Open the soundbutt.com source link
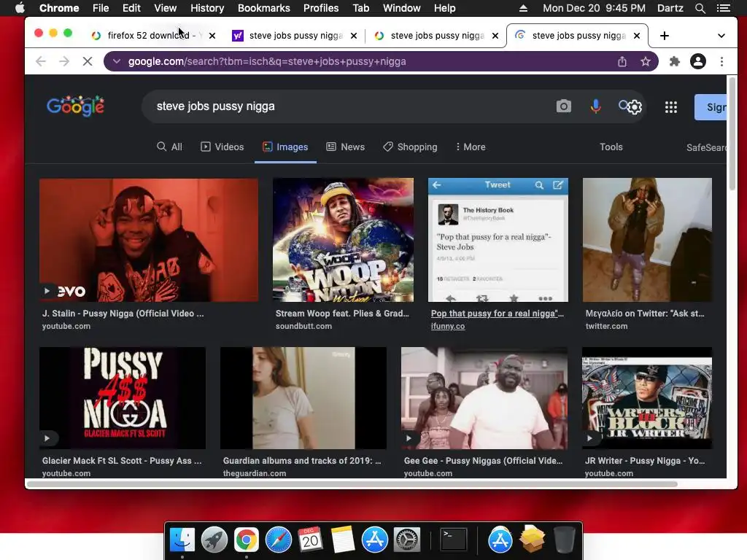Screen dimensions: 747x560 coord(303,326)
